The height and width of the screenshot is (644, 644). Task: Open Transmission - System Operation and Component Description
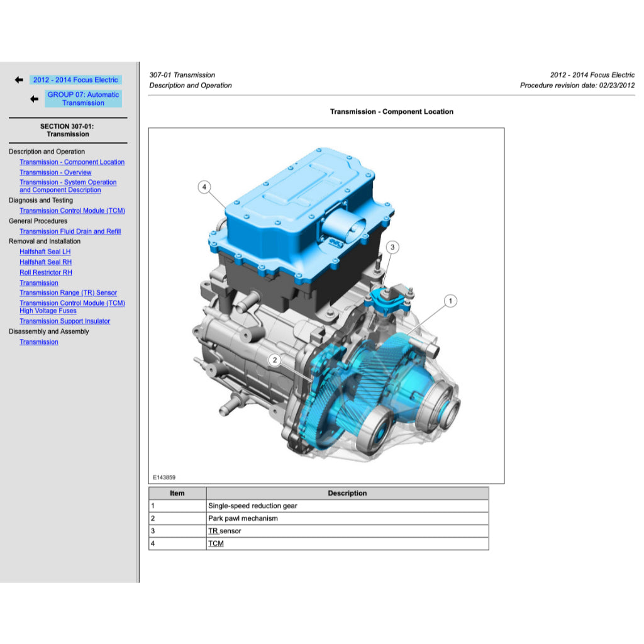coord(67,186)
